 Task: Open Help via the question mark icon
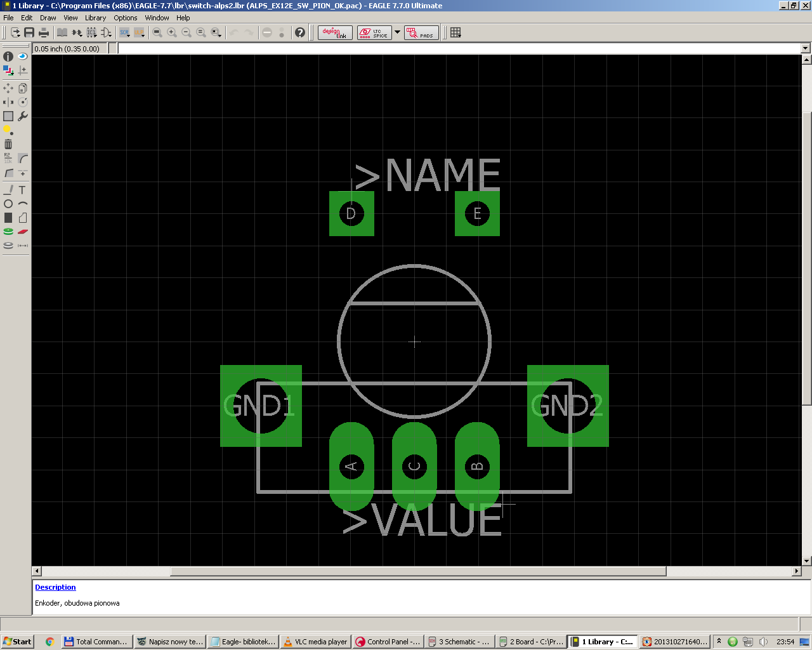[x=300, y=32]
